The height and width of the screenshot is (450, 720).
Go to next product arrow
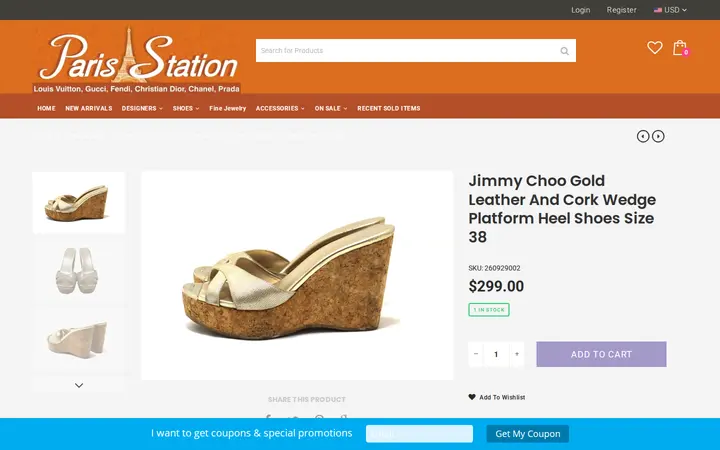pyautogui.click(x=658, y=136)
